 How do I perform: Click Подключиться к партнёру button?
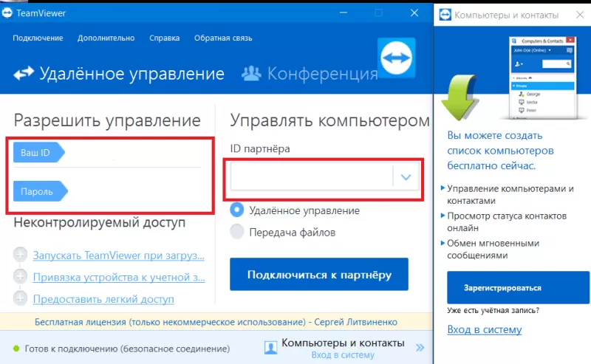coord(319,275)
